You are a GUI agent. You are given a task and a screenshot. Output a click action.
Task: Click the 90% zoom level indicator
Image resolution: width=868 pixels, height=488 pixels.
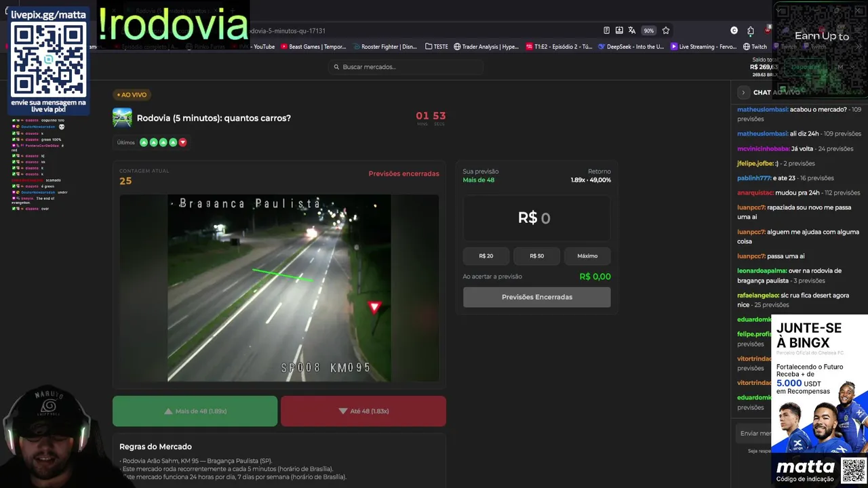tap(649, 30)
